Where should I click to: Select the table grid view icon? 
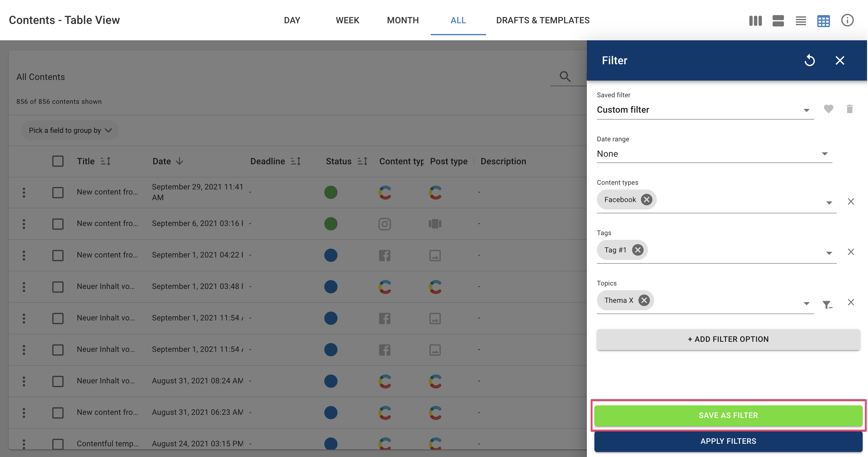click(823, 21)
